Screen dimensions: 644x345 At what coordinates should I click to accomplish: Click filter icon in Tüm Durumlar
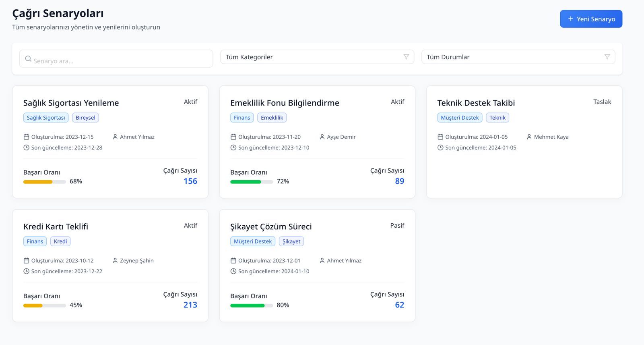[607, 57]
